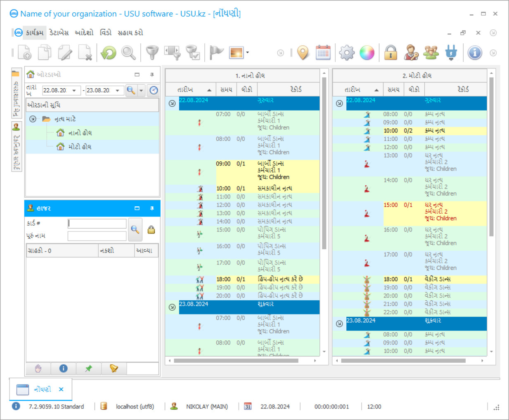Image resolution: width=509 pixels, height=420 pixels.
Task: Collapse 23.08.2024 group in મોટી હોલ
Action: [339, 323]
